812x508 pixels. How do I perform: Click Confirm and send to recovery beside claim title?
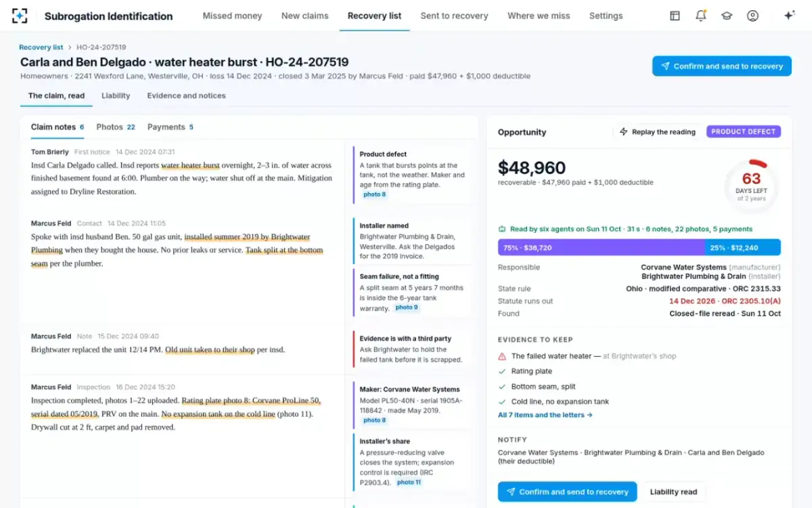[721, 66]
